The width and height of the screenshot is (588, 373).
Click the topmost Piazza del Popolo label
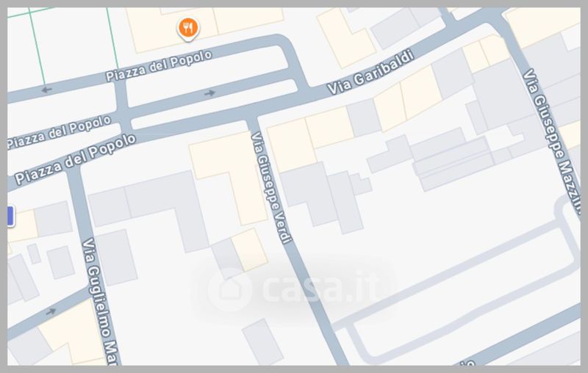pos(159,65)
